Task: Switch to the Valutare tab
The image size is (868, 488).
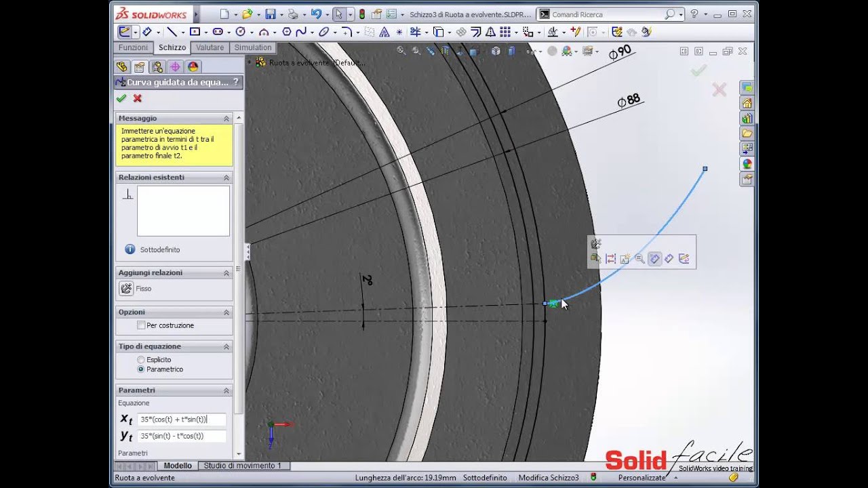Action: pos(210,47)
